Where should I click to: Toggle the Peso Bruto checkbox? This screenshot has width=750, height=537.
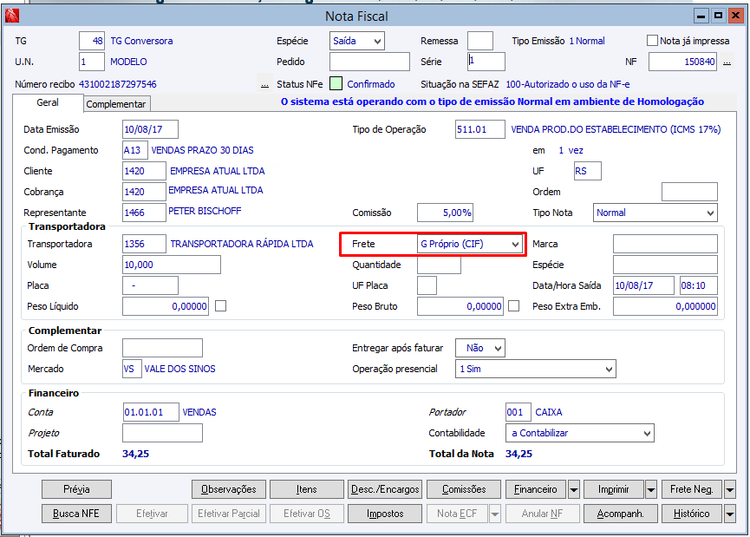pyautogui.click(x=514, y=306)
